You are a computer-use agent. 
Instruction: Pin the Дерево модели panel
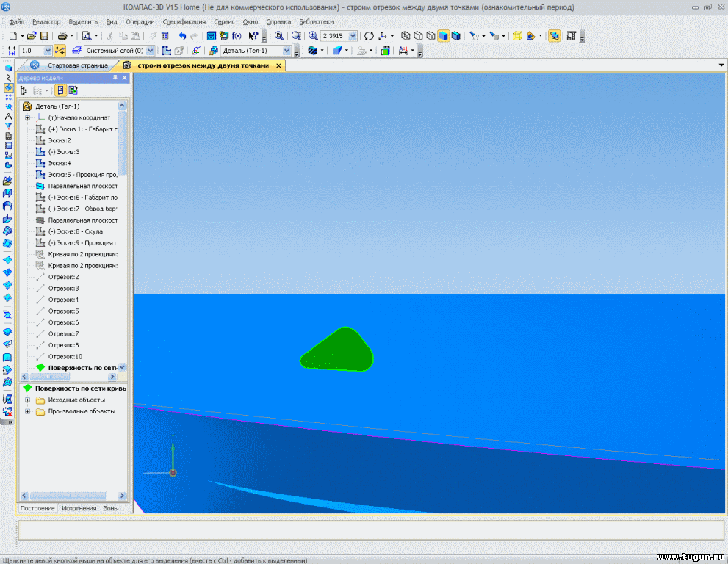tap(115, 78)
